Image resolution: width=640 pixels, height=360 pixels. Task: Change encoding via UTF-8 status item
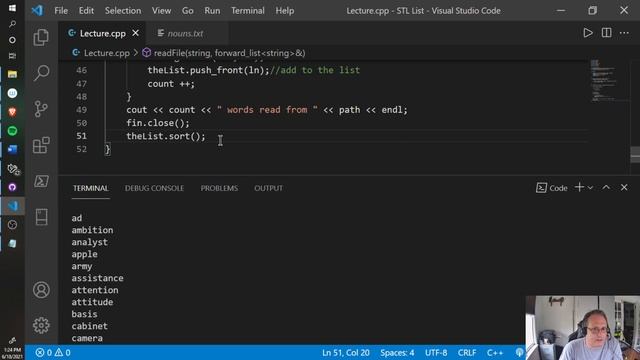[436, 352]
